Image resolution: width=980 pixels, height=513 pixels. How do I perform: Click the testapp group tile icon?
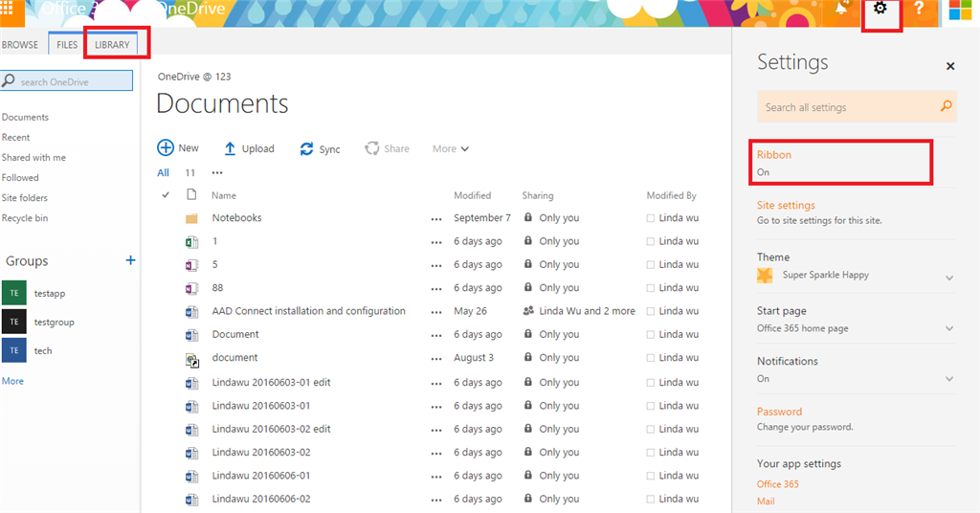click(13, 293)
